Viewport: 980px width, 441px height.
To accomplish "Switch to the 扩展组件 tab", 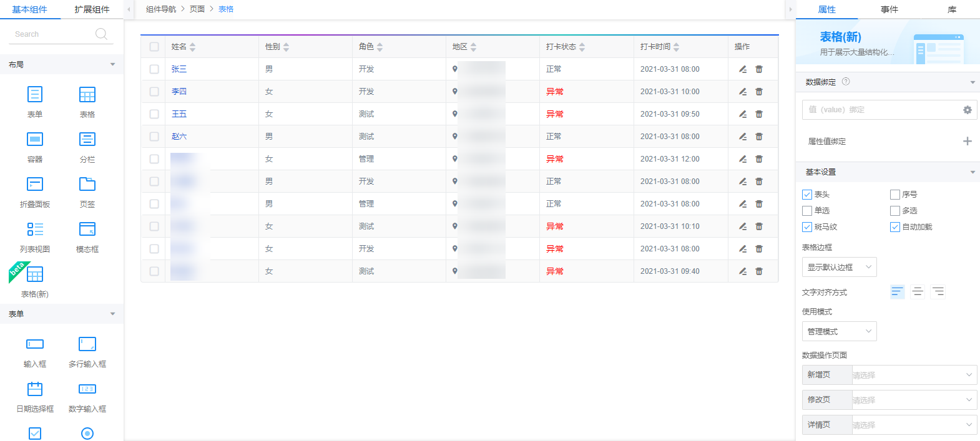I will pos(92,9).
